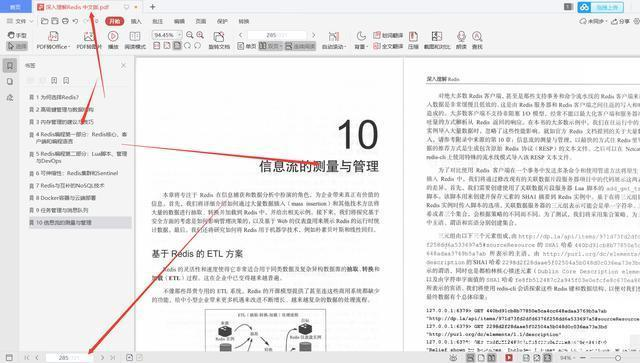Open the third sidebar panel icon
The image size is (640, 363).
click(x=10, y=98)
